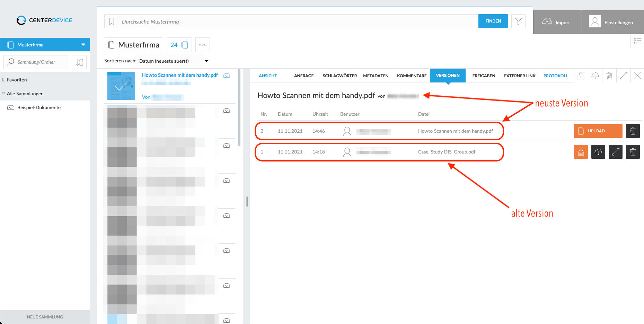This screenshot has height=324, width=644.
Task: Click the panel splitter handle
Action: tap(246, 201)
